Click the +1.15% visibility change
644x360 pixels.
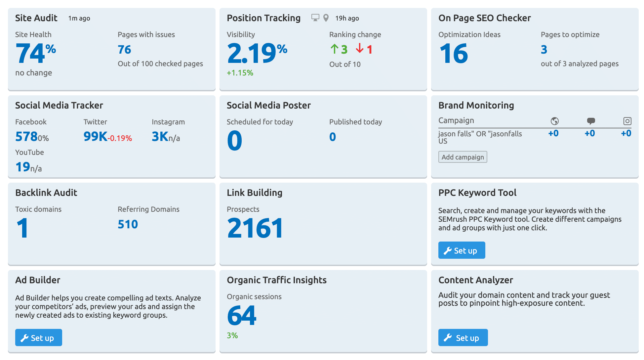[x=240, y=73]
